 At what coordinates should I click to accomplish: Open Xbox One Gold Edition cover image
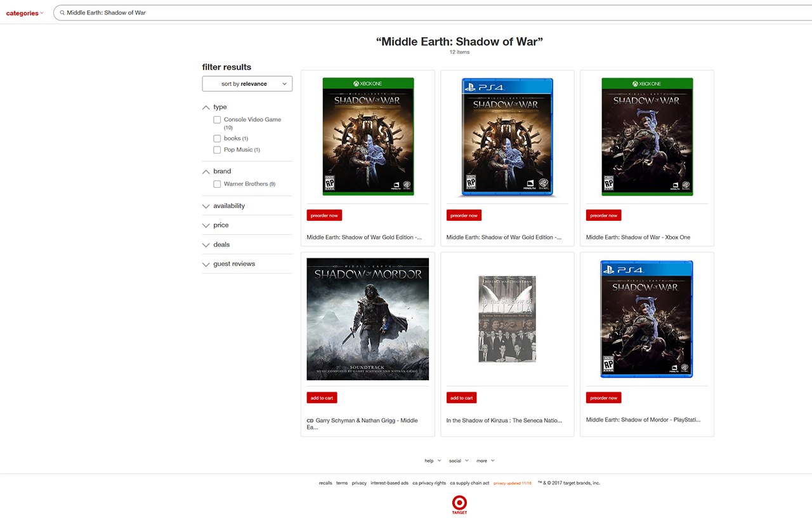tap(368, 136)
